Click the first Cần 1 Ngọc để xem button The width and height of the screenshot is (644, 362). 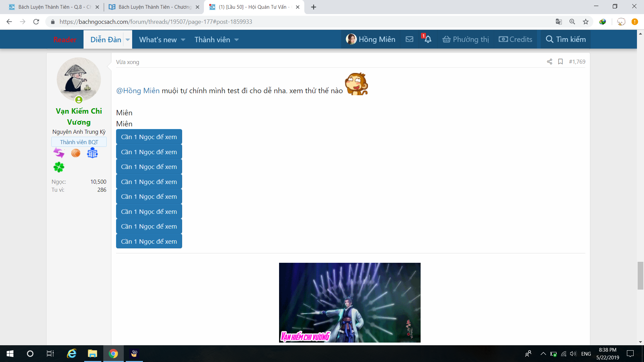pyautogui.click(x=149, y=137)
